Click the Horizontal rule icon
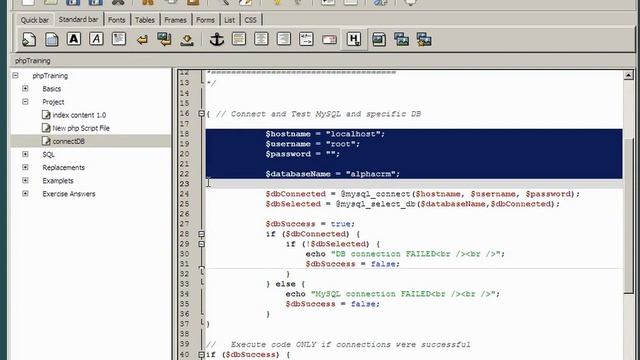640x360 pixels. tap(239, 39)
